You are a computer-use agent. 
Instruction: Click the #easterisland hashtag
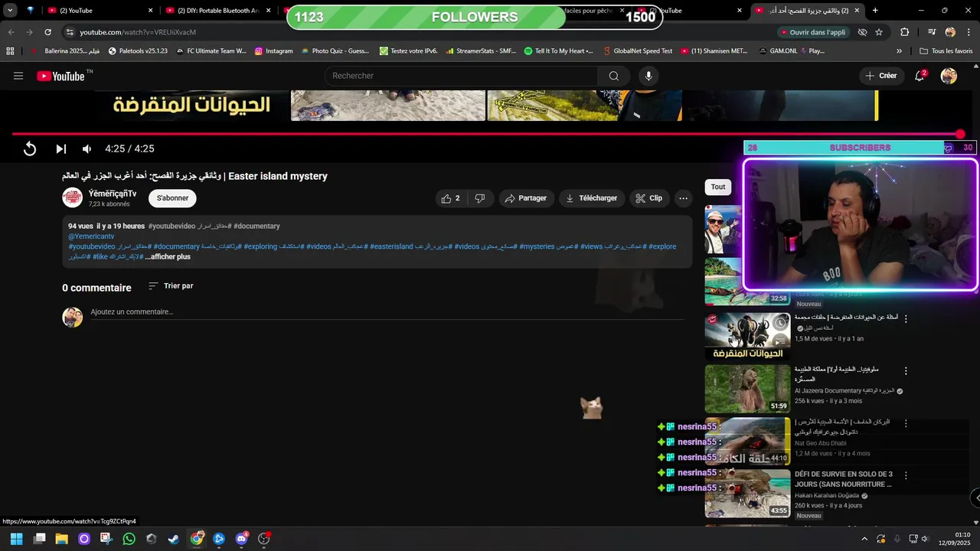coord(391,246)
